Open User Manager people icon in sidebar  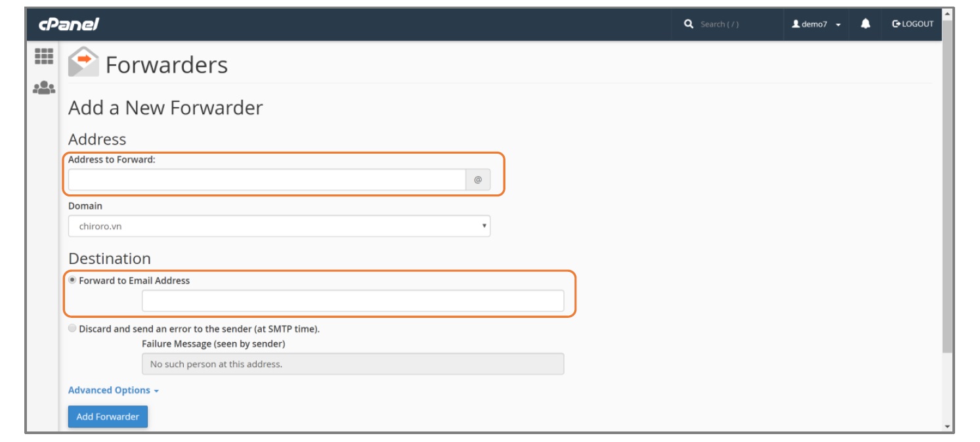(44, 87)
